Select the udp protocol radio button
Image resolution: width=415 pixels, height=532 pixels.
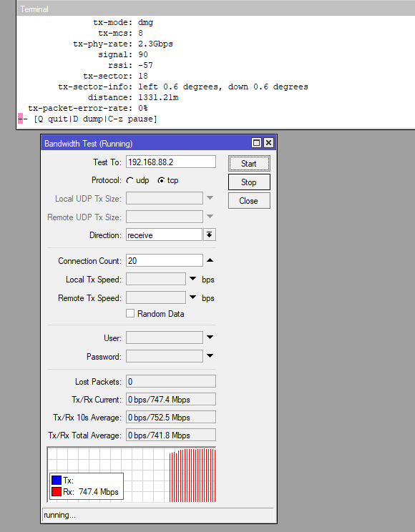click(130, 181)
